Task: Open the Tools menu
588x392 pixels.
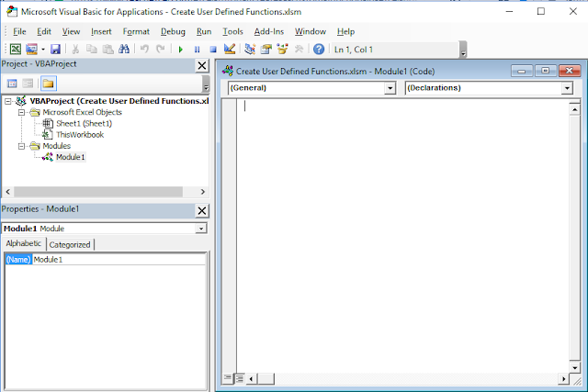Action: pos(232,31)
